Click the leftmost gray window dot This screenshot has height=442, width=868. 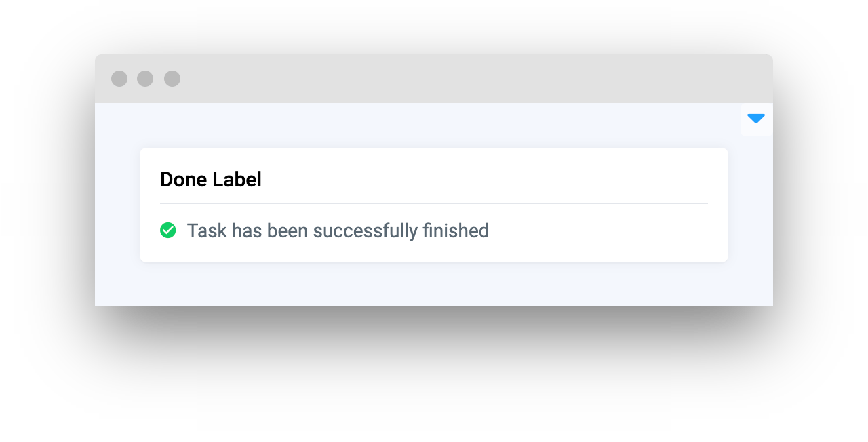119,79
